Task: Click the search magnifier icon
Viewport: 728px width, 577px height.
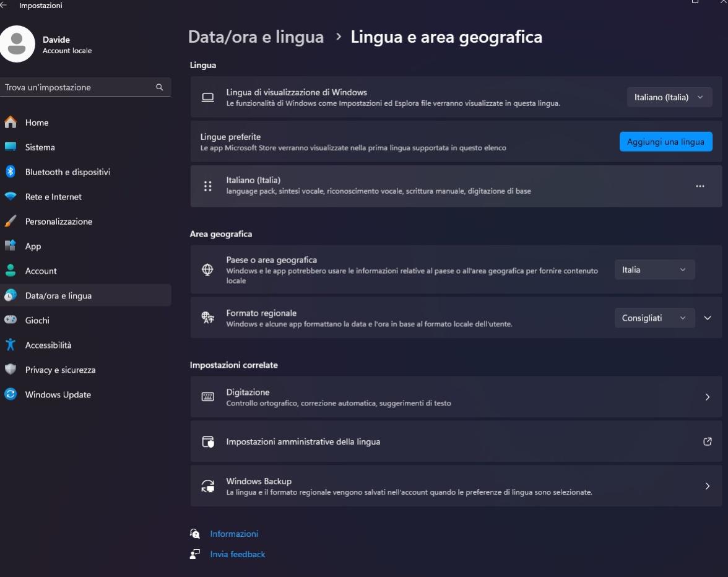Action: [160, 87]
